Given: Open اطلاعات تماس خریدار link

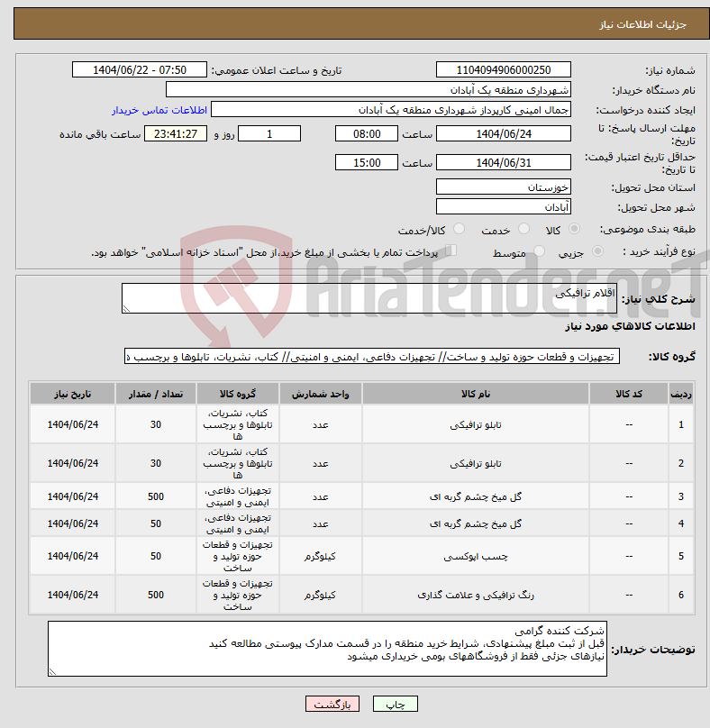Looking at the screenshot, I should click(159, 110).
